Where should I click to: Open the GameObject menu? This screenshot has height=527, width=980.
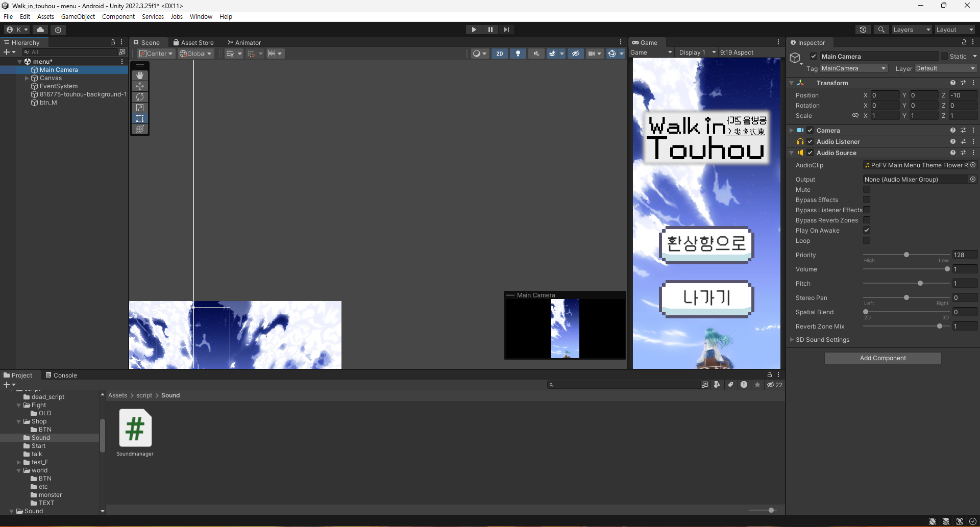78,16
